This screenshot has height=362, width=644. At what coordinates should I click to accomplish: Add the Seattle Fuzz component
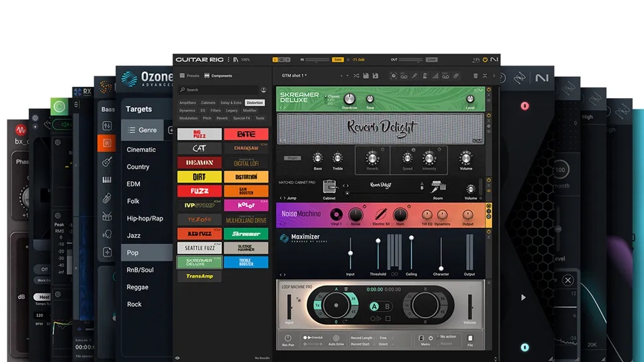(200, 248)
